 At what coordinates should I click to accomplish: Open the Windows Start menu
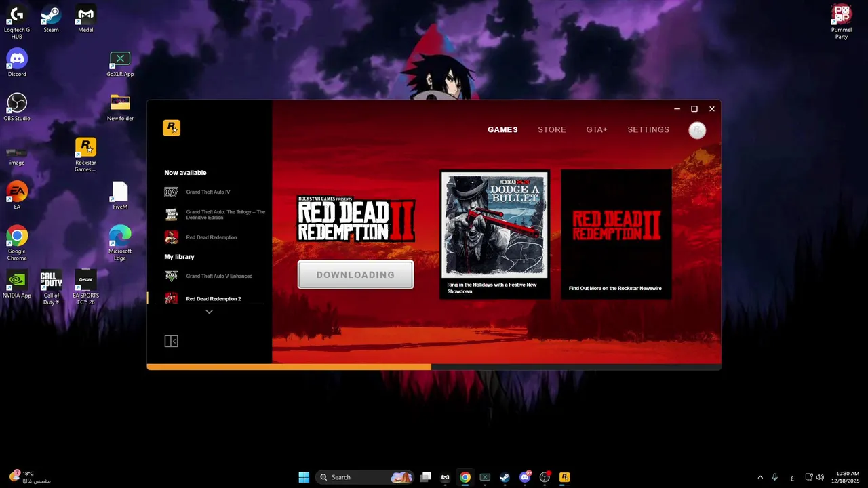304,477
